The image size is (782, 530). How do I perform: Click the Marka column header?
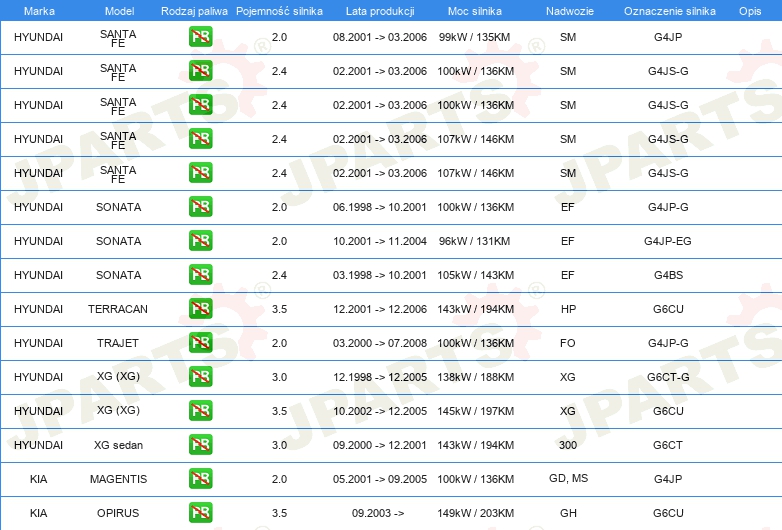point(39,11)
